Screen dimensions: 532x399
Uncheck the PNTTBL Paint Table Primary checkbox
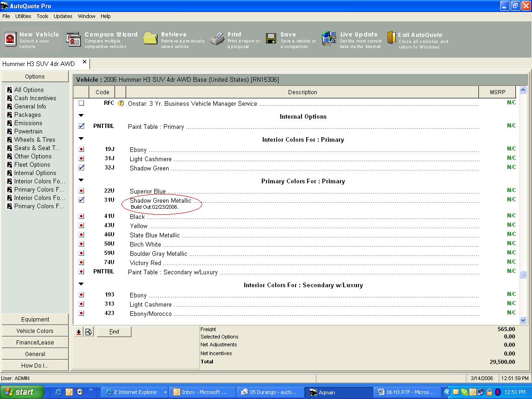coord(81,126)
